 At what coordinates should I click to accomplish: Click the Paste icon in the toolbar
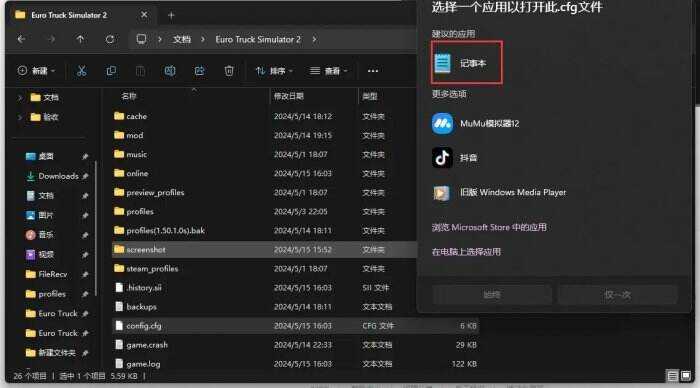(x=140, y=71)
